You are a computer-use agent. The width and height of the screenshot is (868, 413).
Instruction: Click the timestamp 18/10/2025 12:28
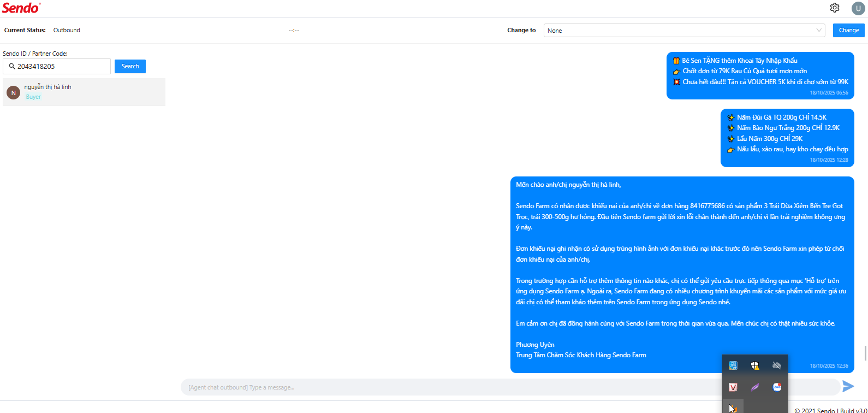(x=829, y=160)
